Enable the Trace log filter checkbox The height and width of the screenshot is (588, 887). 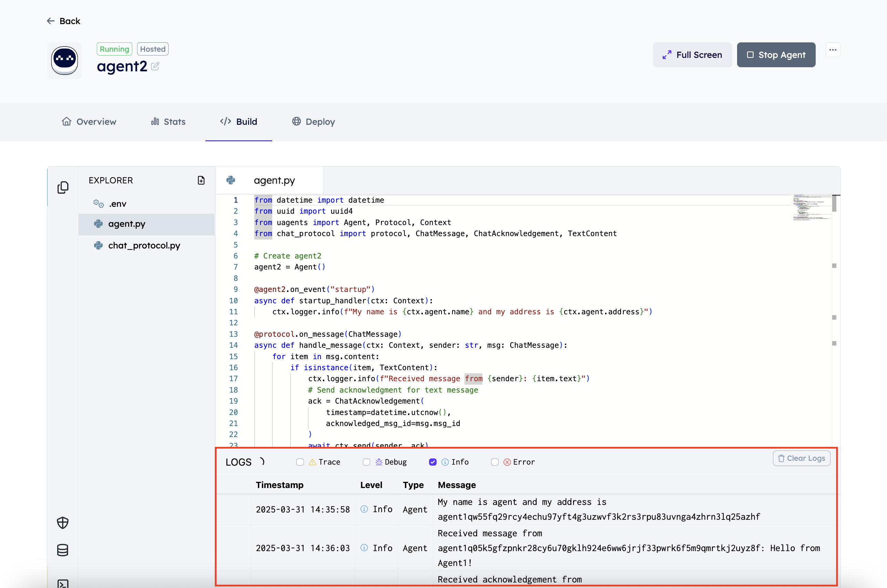coord(300,462)
